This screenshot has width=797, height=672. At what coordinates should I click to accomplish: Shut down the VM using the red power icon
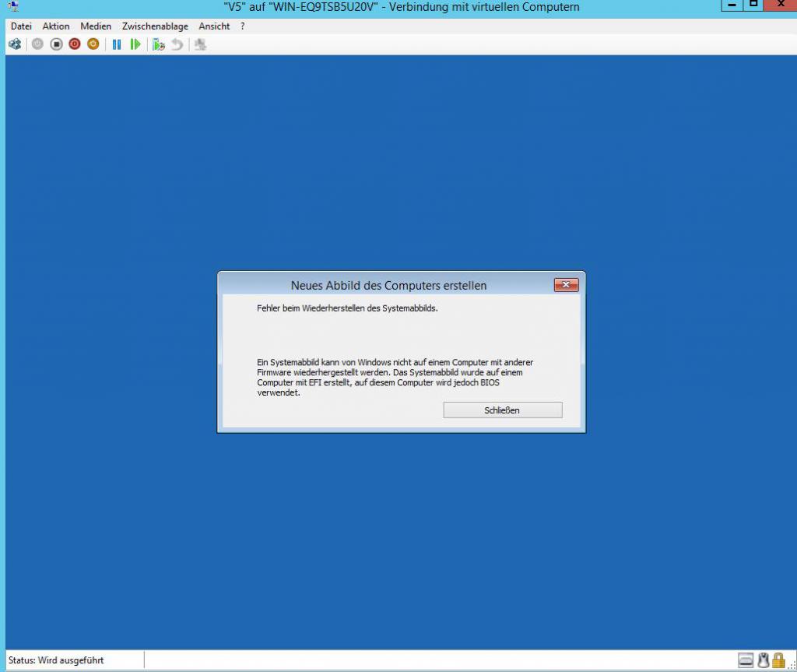(75, 44)
